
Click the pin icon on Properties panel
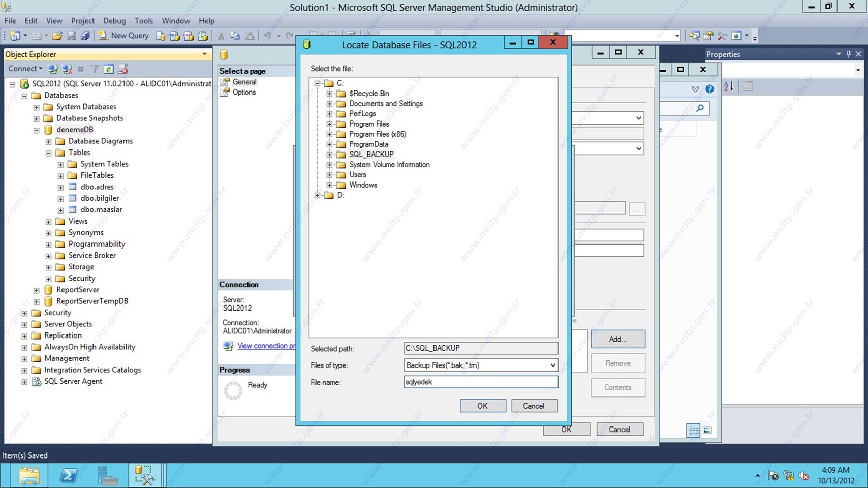point(848,54)
